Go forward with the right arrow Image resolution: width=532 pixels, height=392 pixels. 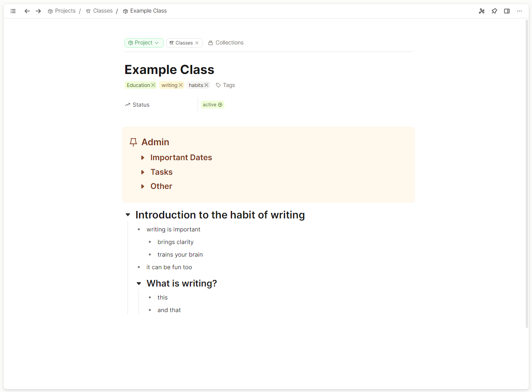38,11
